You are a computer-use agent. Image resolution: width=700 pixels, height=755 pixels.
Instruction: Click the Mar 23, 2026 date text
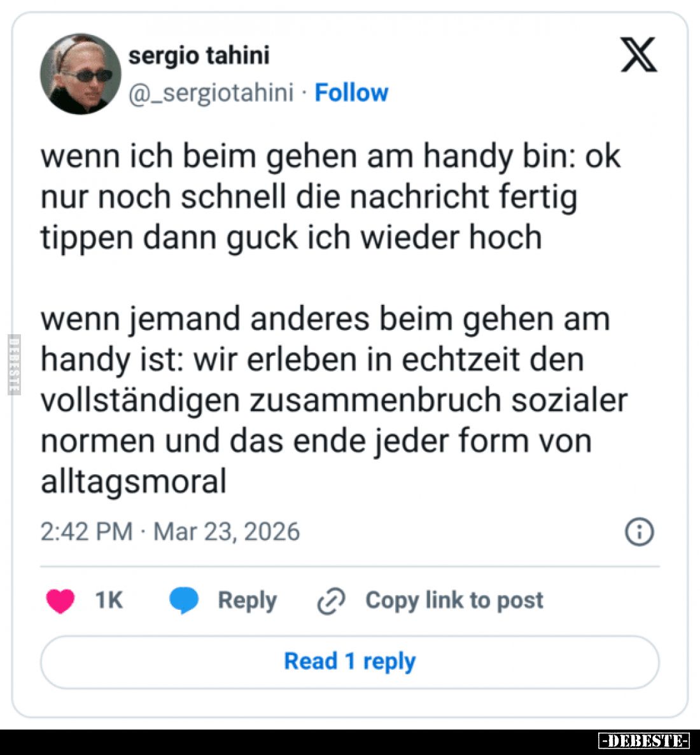pyautogui.click(x=227, y=532)
